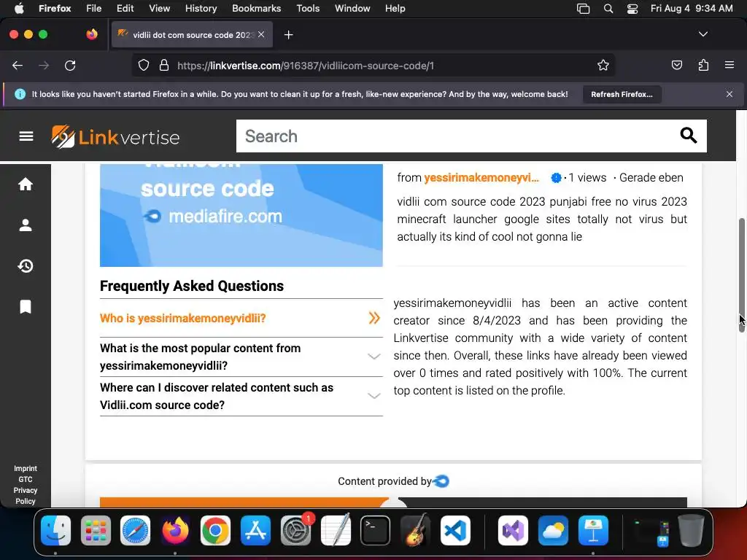Click the Linkvertise logo
Screen dimensions: 747x560
[115, 137]
